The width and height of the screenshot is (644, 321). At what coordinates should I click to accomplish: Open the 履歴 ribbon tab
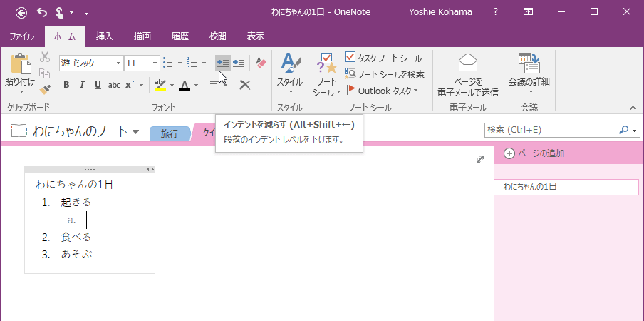coord(180,36)
